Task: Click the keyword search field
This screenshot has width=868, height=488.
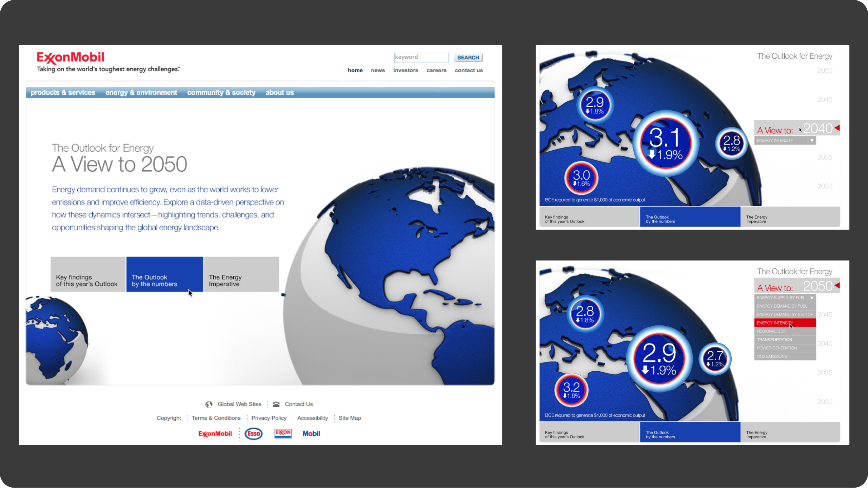Action: click(x=421, y=57)
